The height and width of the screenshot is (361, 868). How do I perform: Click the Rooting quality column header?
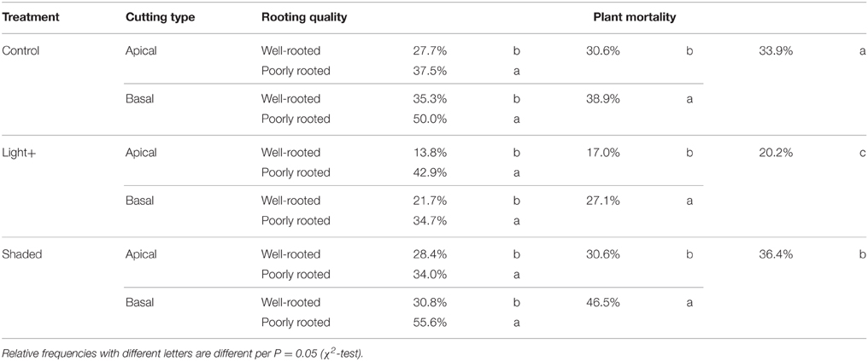[x=304, y=17]
